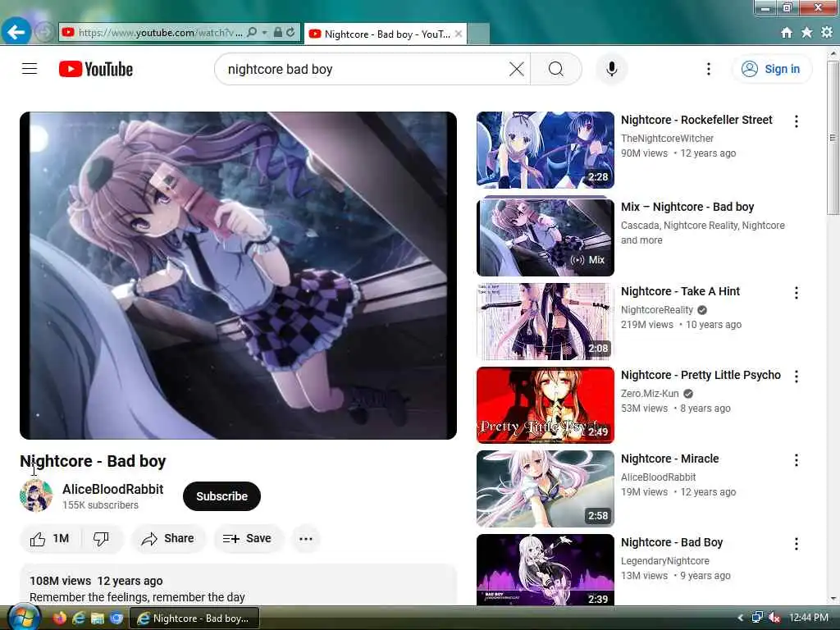Open options for Take A Hint video
Screen dimensions: 840x630
point(796,293)
